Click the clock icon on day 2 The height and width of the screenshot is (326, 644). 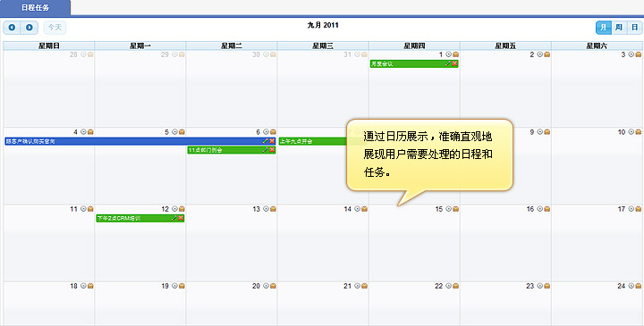pyautogui.click(x=539, y=54)
